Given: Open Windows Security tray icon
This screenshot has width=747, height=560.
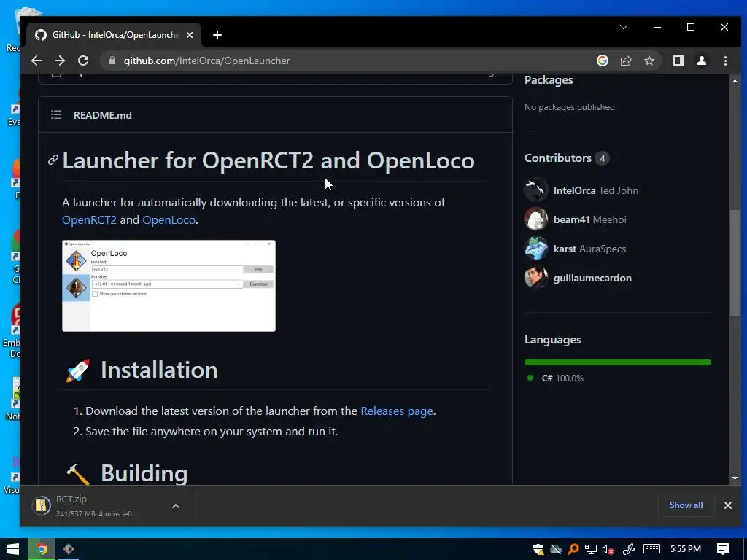Looking at the screenshot, I should point(538,550).
